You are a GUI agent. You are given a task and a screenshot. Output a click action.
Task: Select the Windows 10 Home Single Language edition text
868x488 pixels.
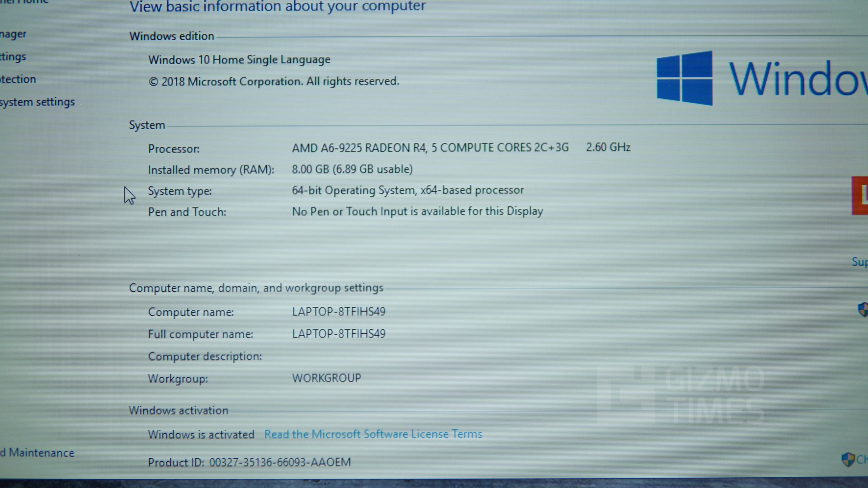point(239,59)
